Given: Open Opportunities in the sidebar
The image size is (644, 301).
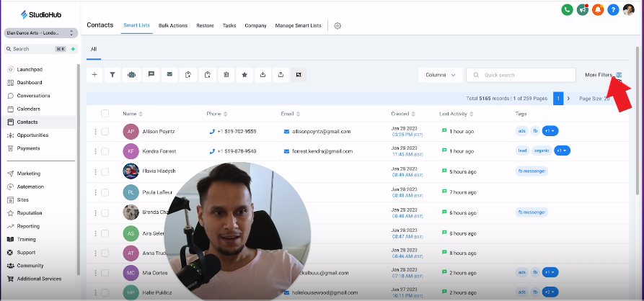Looking at the screenshot, I should pyautogui.click(x=32, y=135).
